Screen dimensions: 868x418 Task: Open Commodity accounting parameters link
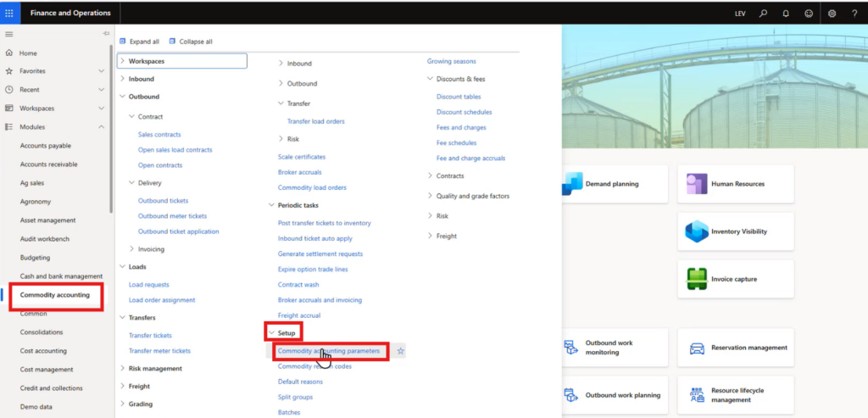point(329,351)
